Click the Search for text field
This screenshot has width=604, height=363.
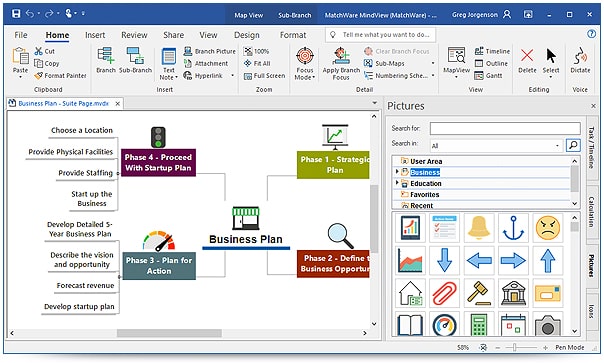pyautogui.click(x=505, y=128)
